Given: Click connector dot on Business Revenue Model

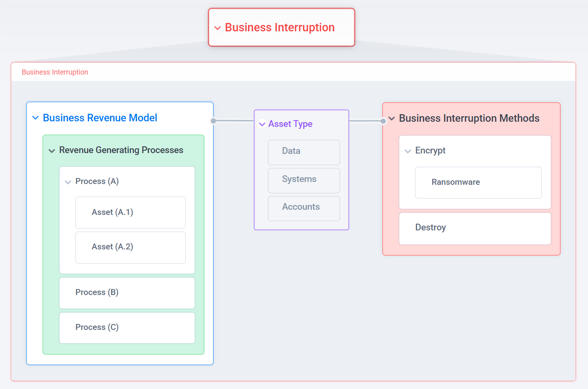Looking at the screenshot, I should tap(213, 121).
